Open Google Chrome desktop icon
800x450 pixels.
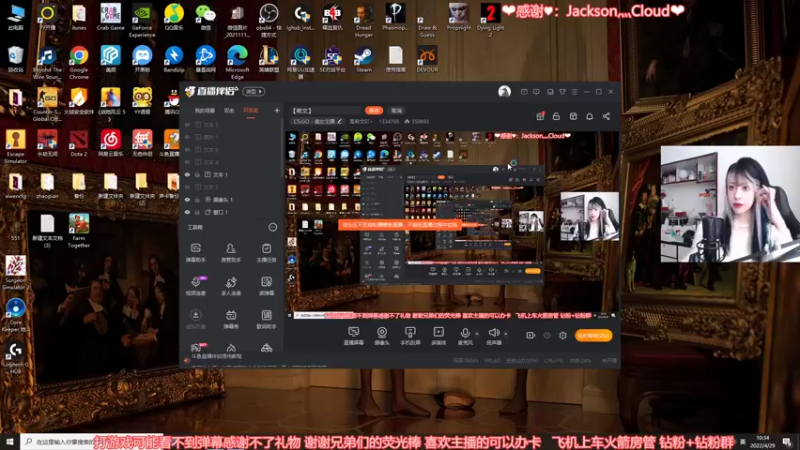79,62
